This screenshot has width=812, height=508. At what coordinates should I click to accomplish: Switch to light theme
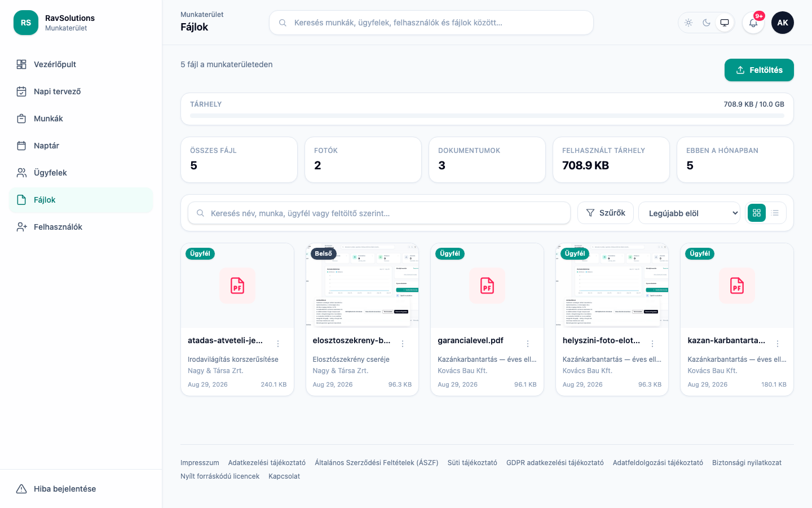point(689,23)
